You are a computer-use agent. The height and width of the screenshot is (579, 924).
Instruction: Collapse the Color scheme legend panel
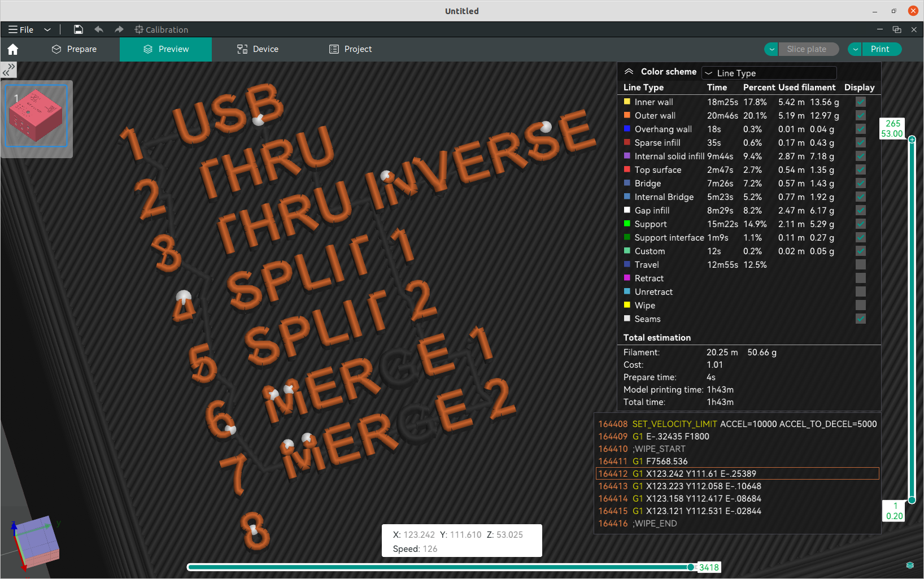point(629,72)
